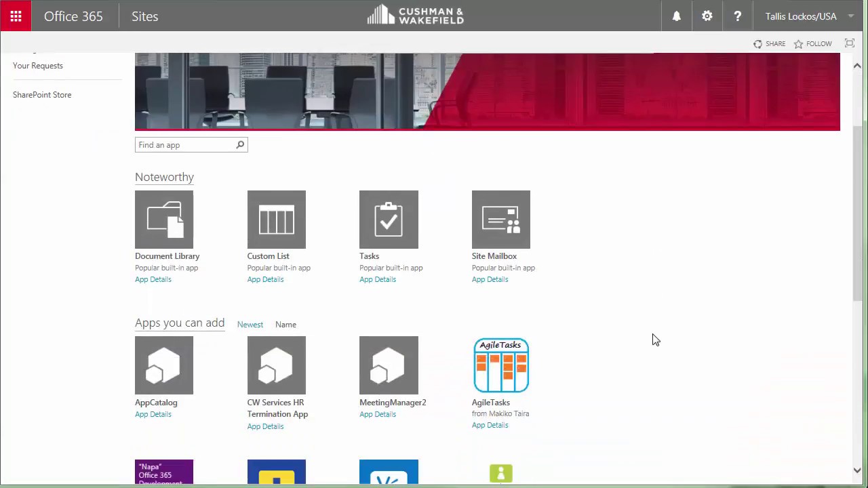Screen dimensions: 868x488
Task: Click the Cushman & Wakefield logo
Action: point(416,15)
